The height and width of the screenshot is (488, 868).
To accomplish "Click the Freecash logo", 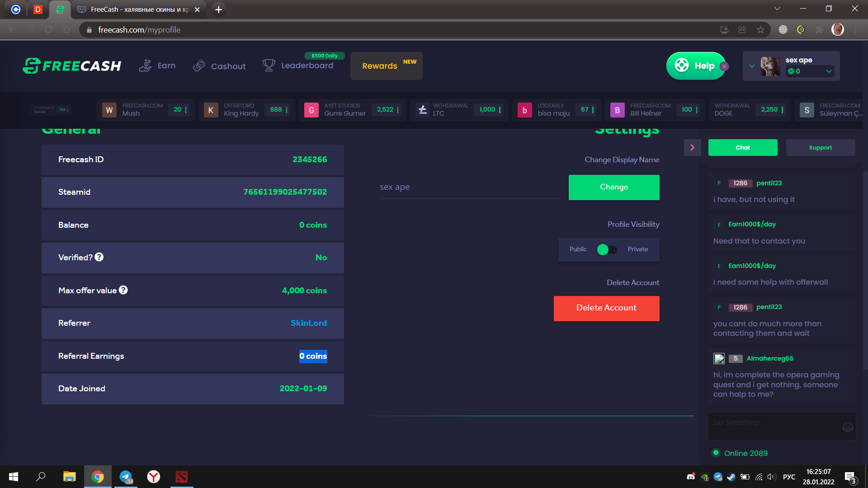I will pos(72,66).
